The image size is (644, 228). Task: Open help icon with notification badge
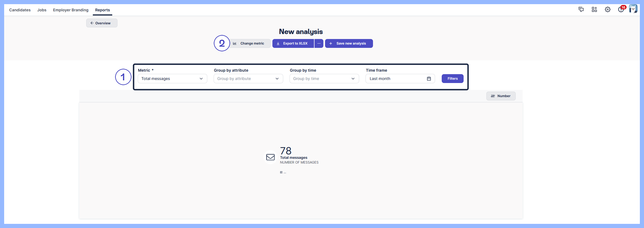[x=621, y=9]
